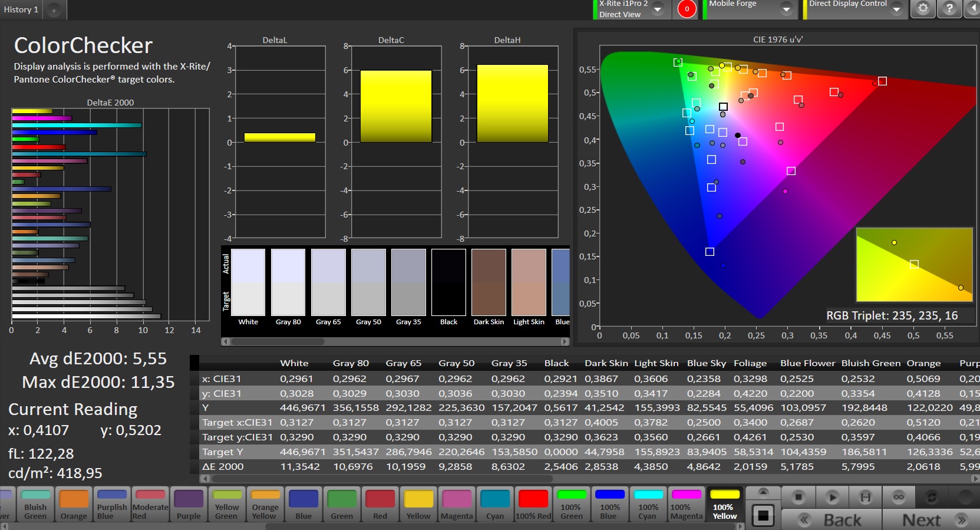Start reading with the play button
The image size is (980, 530).
click(x=831, y=498)
